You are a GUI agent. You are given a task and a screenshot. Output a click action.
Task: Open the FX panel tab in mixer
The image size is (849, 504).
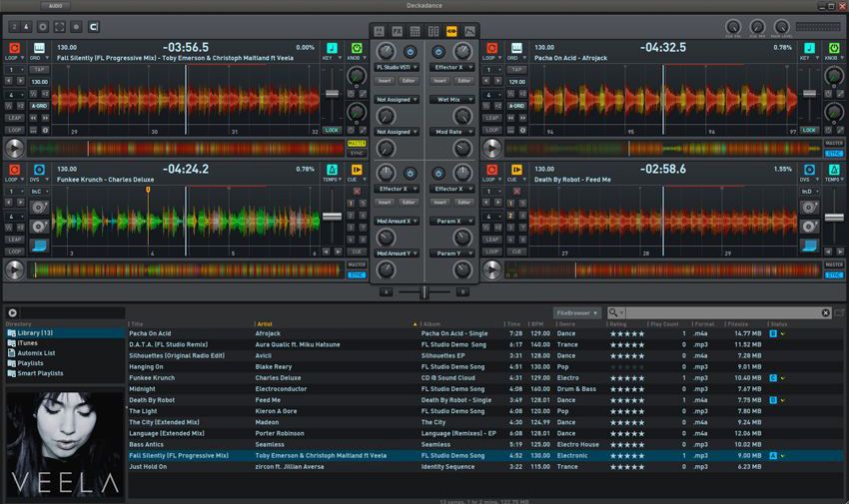[x=397, y=31]
